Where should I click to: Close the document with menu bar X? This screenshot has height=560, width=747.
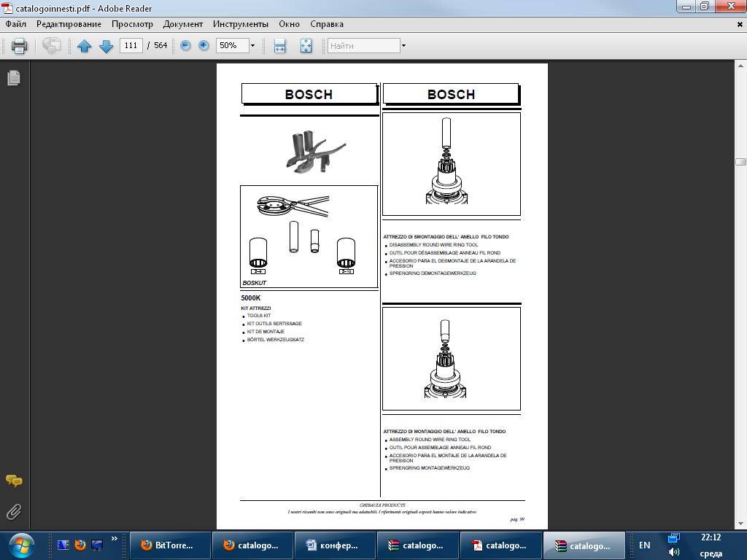point(740,24)
